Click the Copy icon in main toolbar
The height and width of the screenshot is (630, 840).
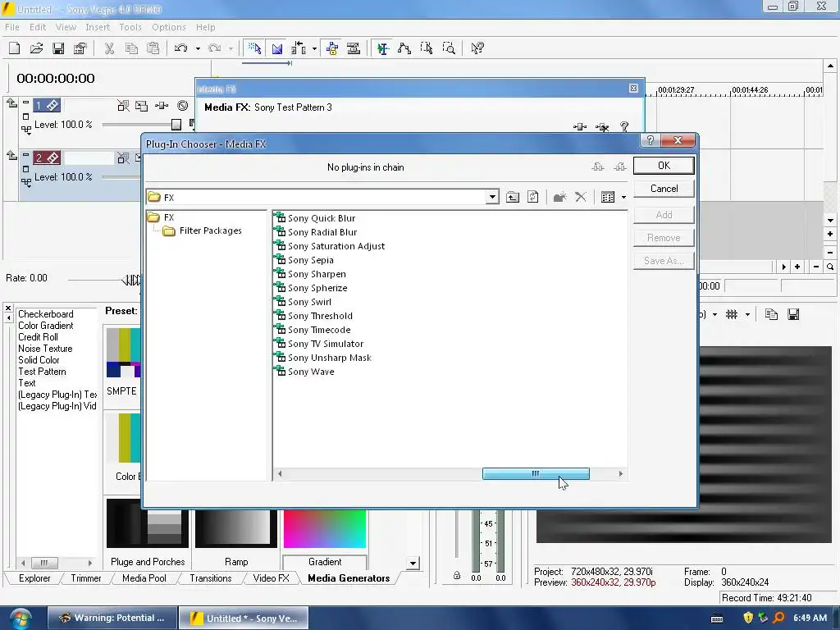point(131,48)
